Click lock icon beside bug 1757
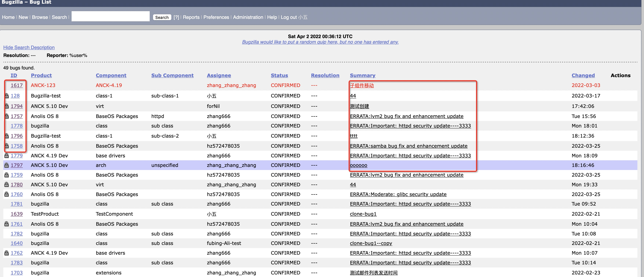The width and height of the screenshot is (644, 277). pyautogui.click(x=7, y=116)
